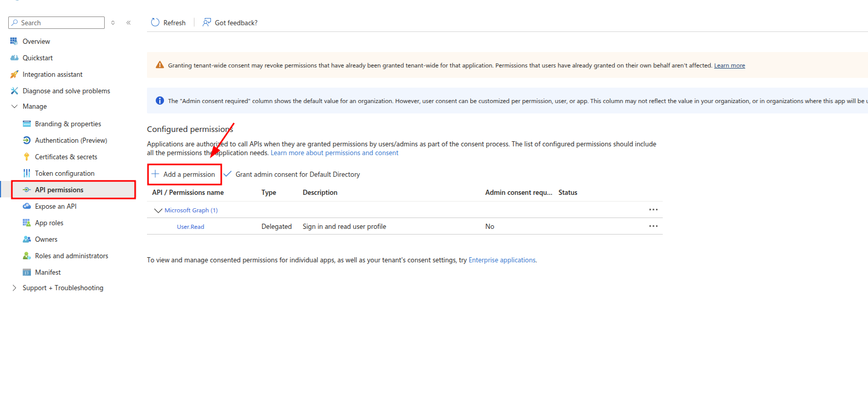Click the Integration assistant rocket icon
The height and width of the screenshot is (417, 868).
[14, 74]
